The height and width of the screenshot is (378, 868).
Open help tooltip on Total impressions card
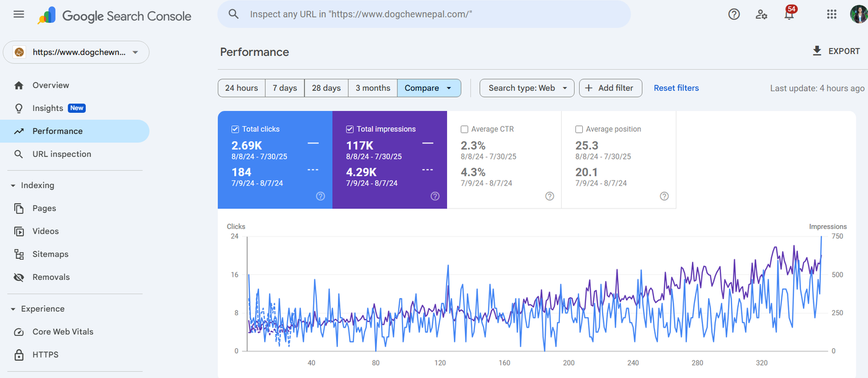pyautogui.click(x=435, y=196)
